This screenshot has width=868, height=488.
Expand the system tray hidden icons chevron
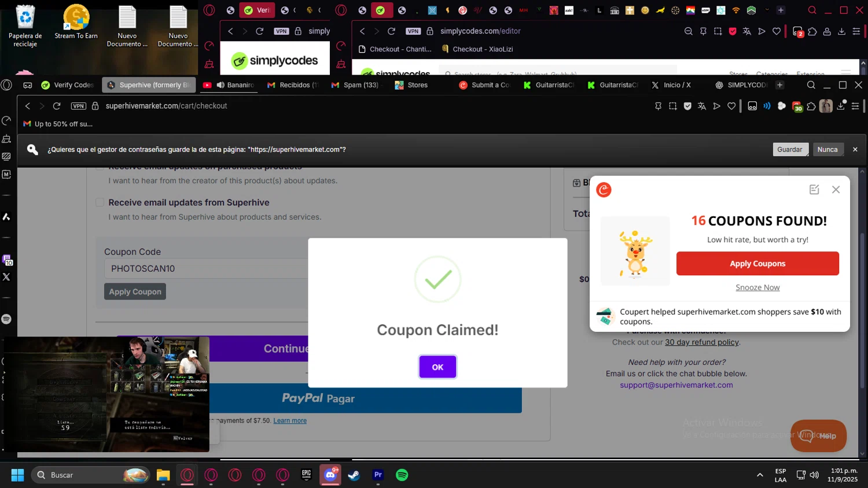(x=760, y=475)
